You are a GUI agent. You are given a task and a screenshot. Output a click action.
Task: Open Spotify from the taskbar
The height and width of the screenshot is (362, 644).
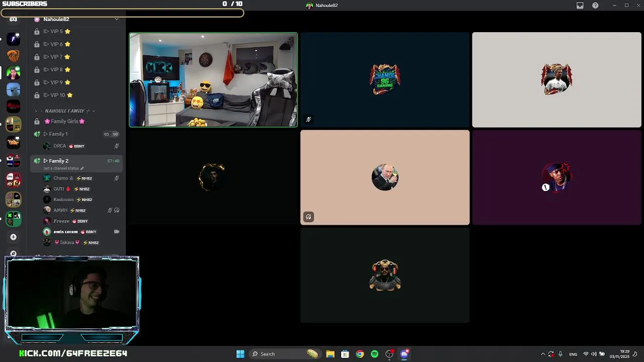point(374,354)
